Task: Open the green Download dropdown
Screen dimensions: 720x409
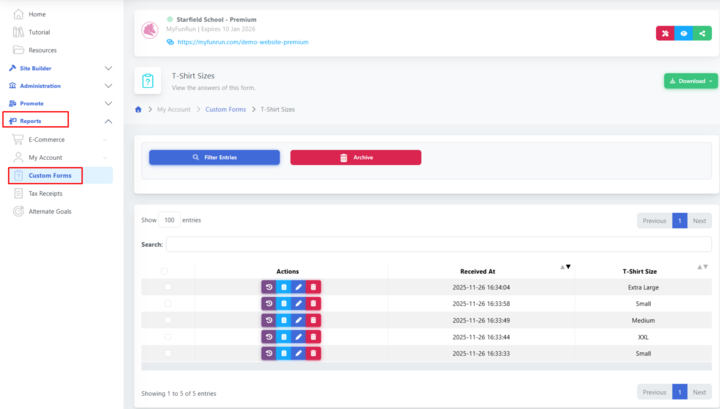Action: coord(690,81)
